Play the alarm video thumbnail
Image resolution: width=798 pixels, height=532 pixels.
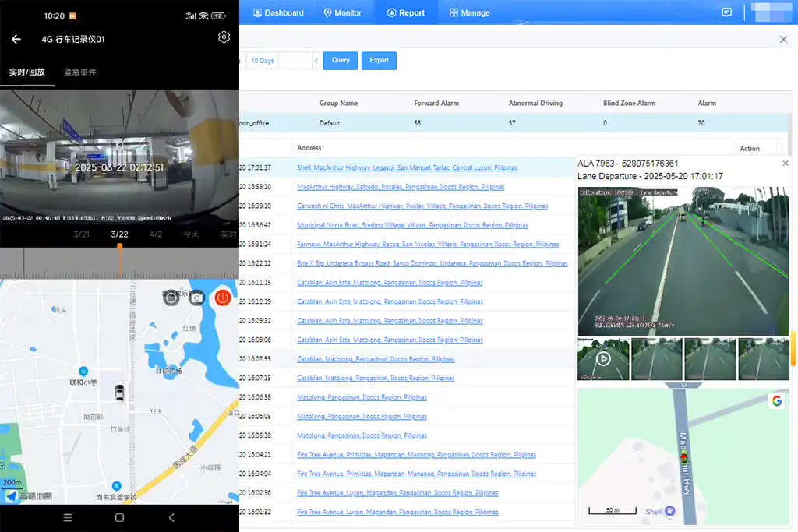click(603, 359)
